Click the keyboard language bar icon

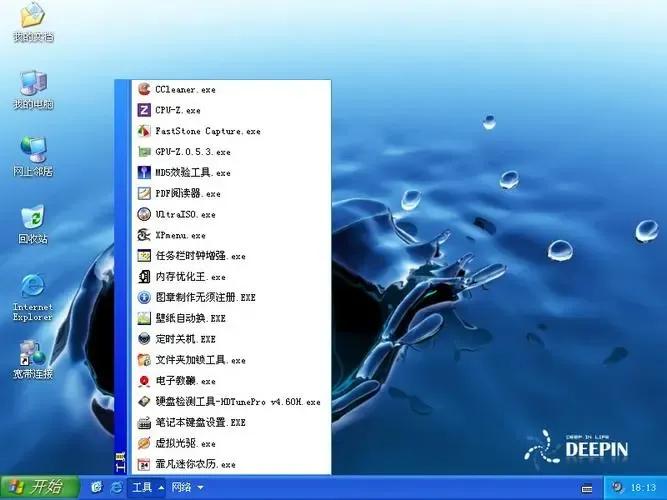(587, 489)
